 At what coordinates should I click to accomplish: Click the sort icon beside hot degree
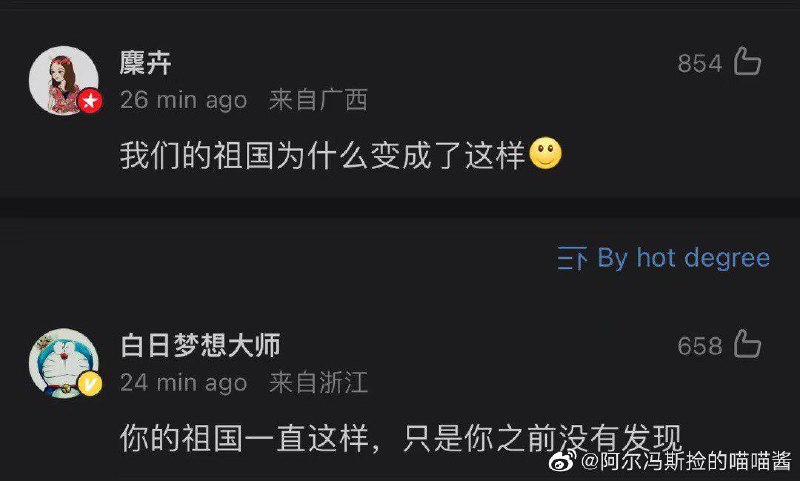pos(572,258)
